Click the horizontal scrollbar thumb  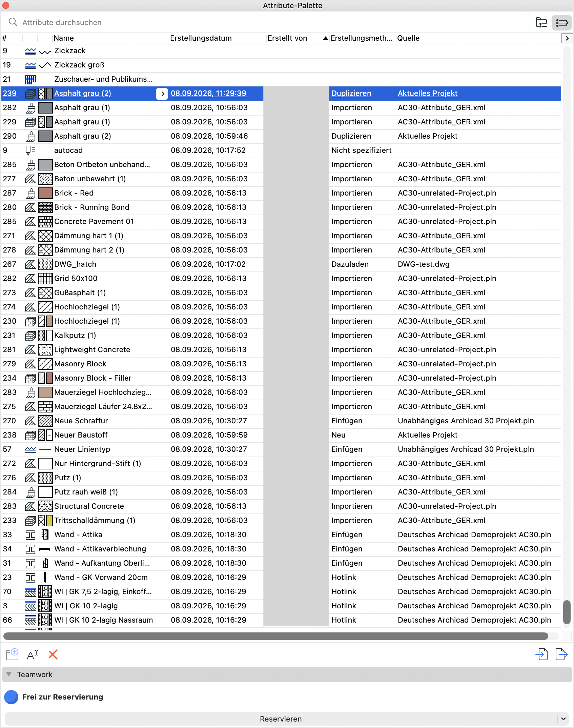[275, 636]
